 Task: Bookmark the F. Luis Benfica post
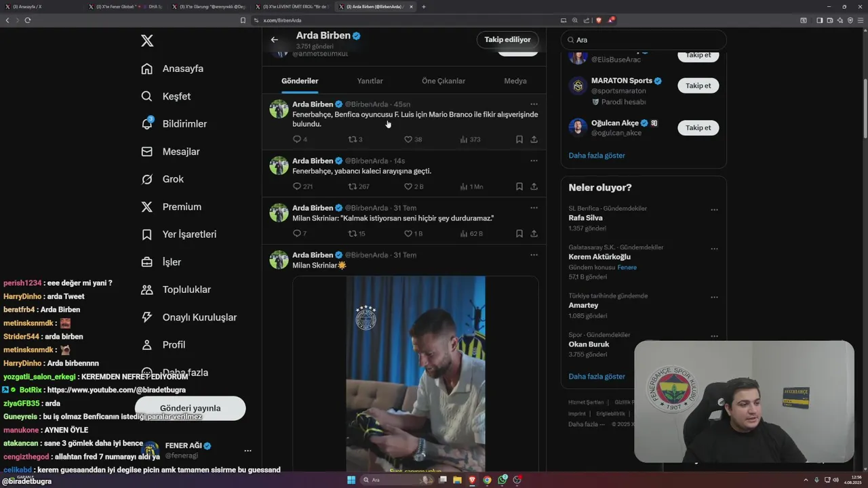(519, 140)
